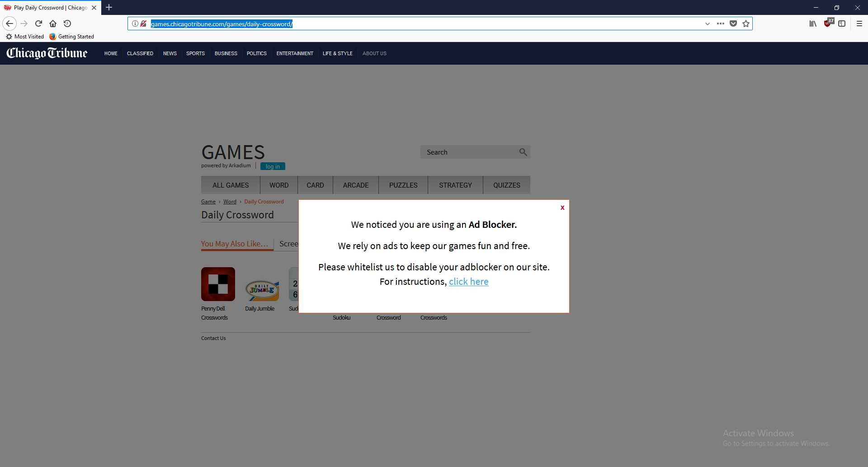868x467 pixels.
Task: Expand the address bar history dropdown
Action: (708, 24)
